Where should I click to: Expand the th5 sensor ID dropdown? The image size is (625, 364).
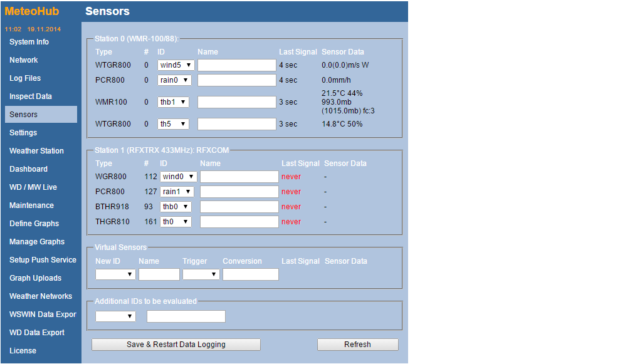click(173, 124)
